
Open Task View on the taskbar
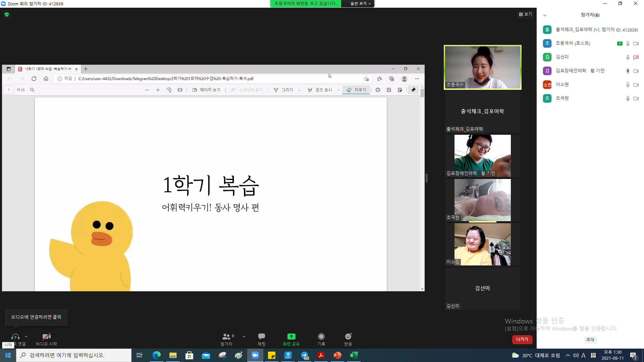(x=140, y=355)
